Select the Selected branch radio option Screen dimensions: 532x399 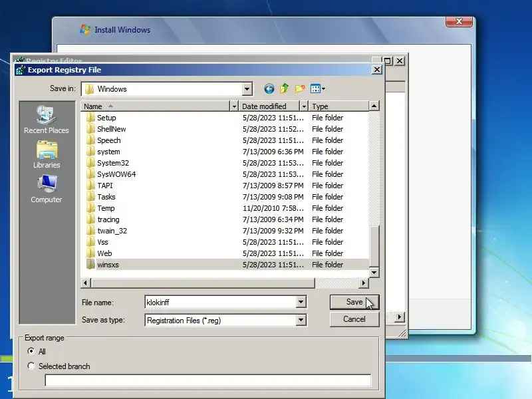[x=31, y=366]
